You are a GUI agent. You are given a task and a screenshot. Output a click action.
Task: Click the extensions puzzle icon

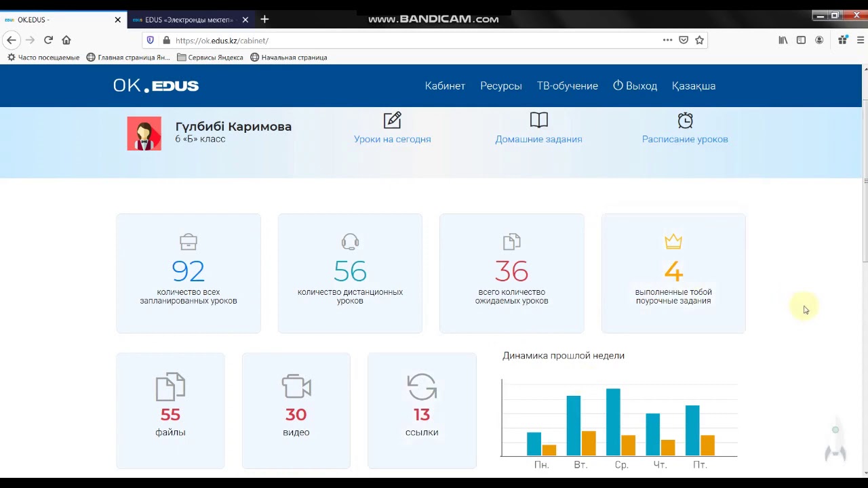tap(842, 40)
